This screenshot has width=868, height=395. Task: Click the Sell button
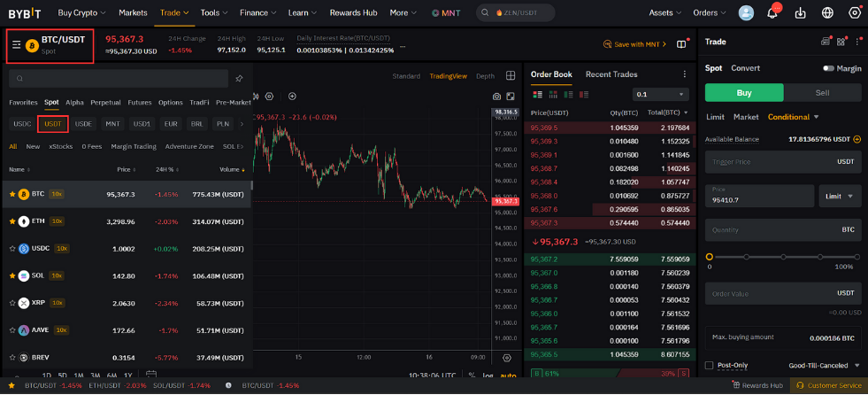pyautogui.click(x=822, y=92)
